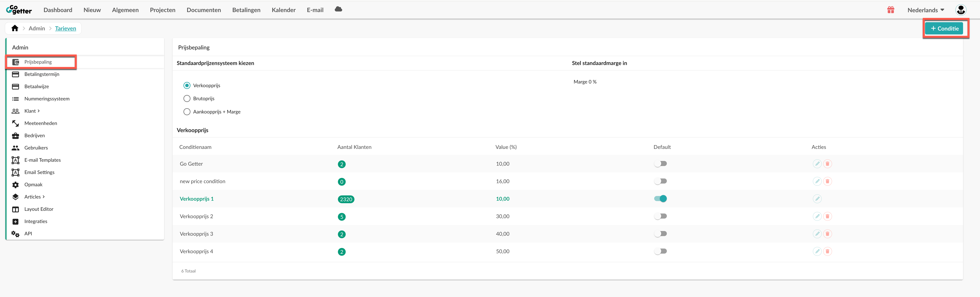Image resolution: width=980 pixels, height=297 pixels.
Task: Click the GoGetter logo
Action: coord(19,10)
